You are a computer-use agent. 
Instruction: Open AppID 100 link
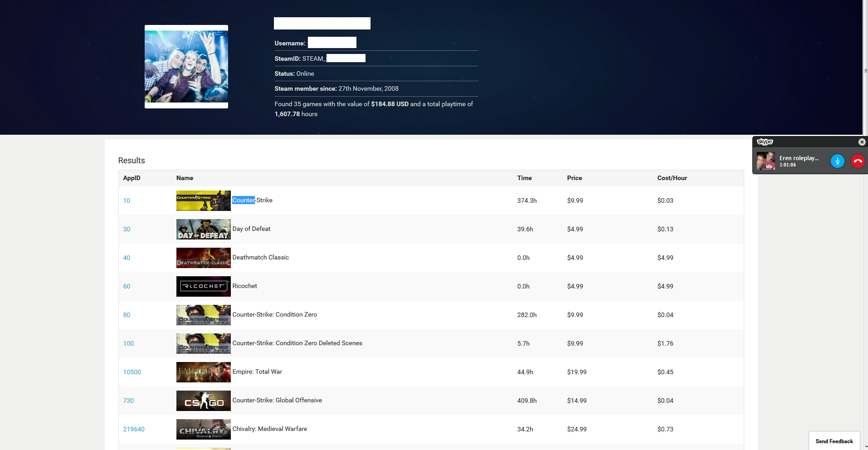[x=128, y=343]
